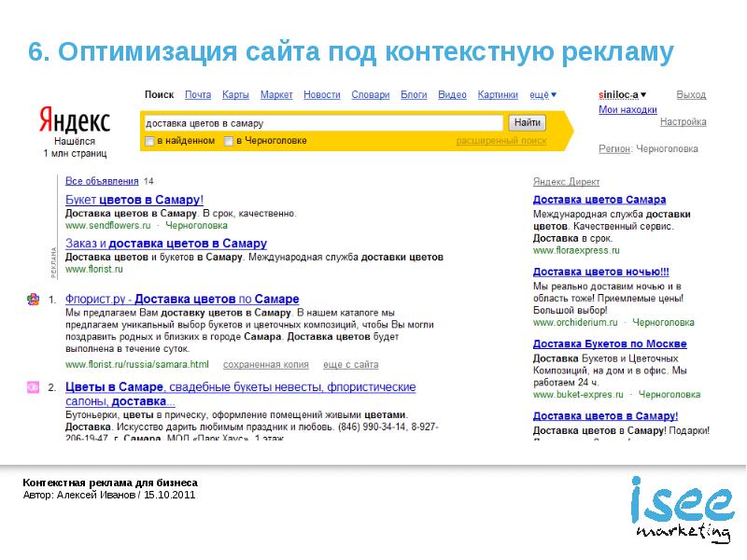Click 'сохраненная копия' under first result
747x560 pixels.
pos(265,364)
